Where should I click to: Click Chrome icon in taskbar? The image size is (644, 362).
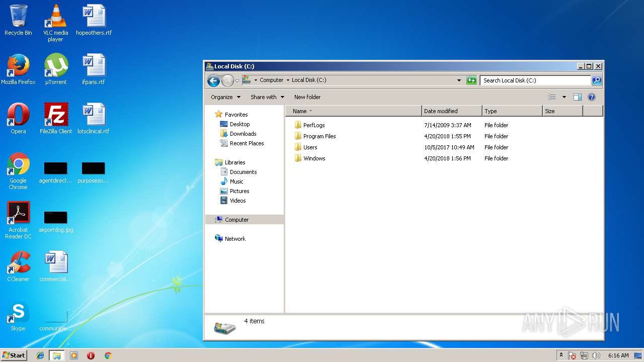(x=108, y=355)
